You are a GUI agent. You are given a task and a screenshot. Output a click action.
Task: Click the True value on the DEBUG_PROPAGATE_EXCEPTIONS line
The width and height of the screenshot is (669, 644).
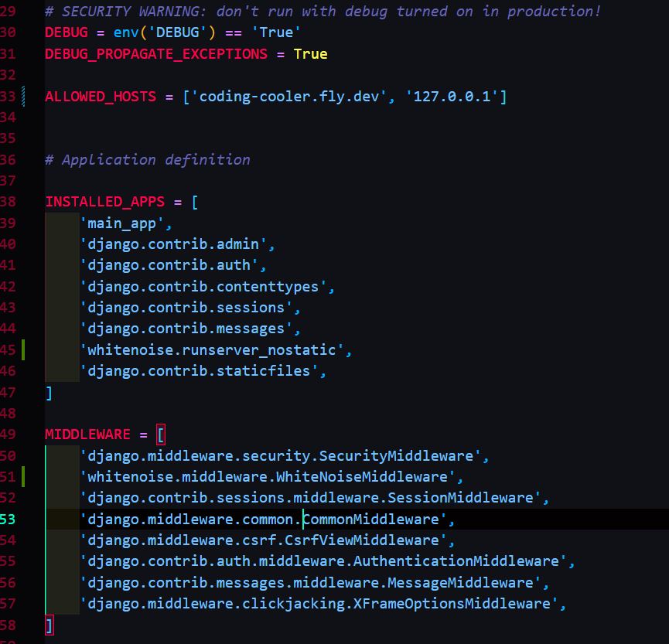[x=310, y=54]
